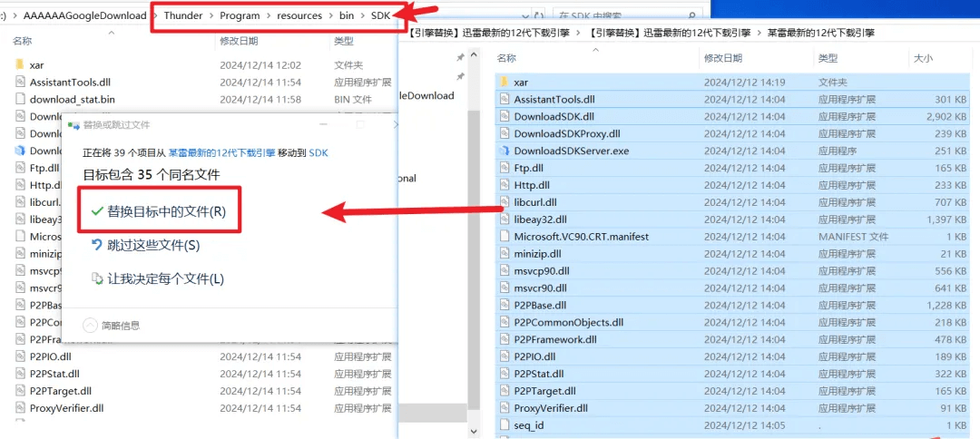Click seq_id file icon in right window
This screenshot has height=439, width=980.
click(505, 426)
